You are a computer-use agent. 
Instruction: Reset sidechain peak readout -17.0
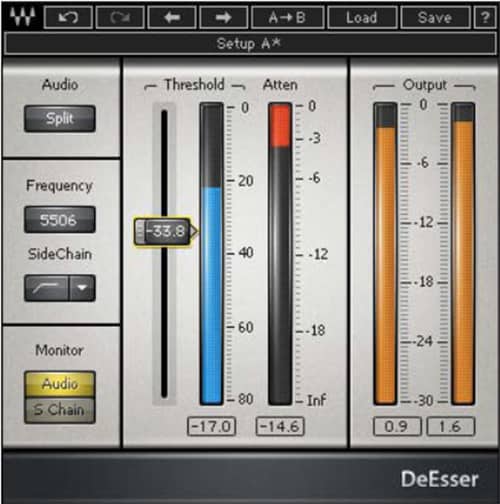pos(212,426)
